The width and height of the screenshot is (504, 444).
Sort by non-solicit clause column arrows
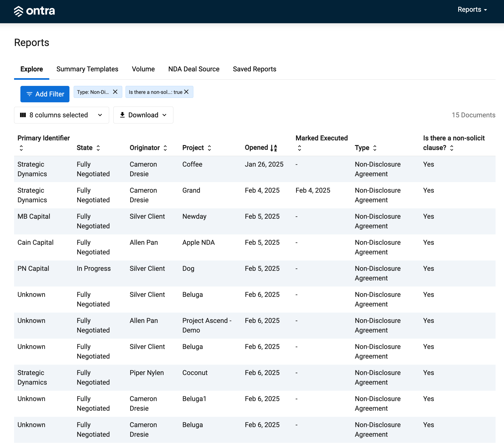[452, 148]
